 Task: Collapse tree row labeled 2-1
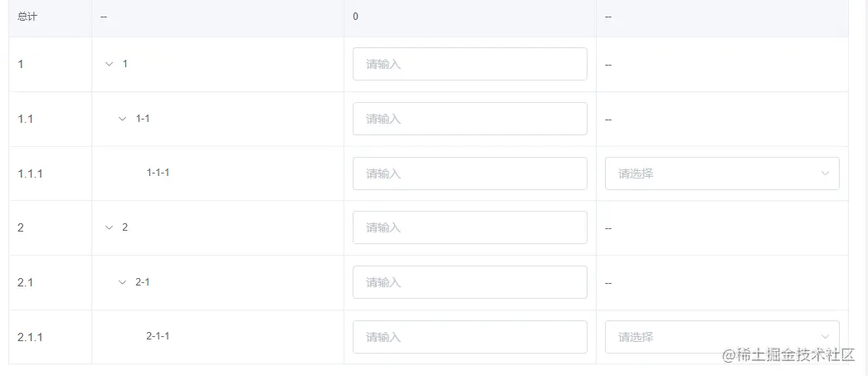click(x=122, y=282)
